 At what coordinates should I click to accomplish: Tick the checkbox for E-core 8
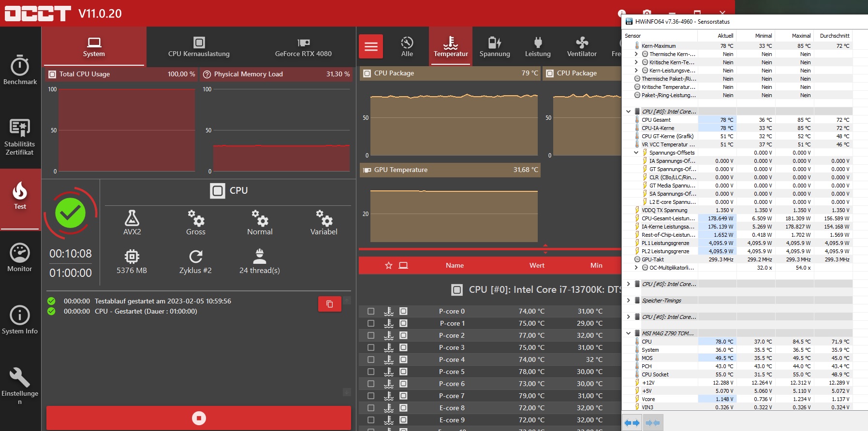pyautogui.click(x=371, y=408)
